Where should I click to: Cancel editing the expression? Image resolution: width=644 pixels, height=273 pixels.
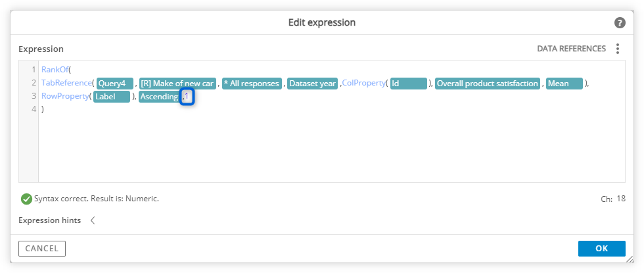(x=42, y=249)
